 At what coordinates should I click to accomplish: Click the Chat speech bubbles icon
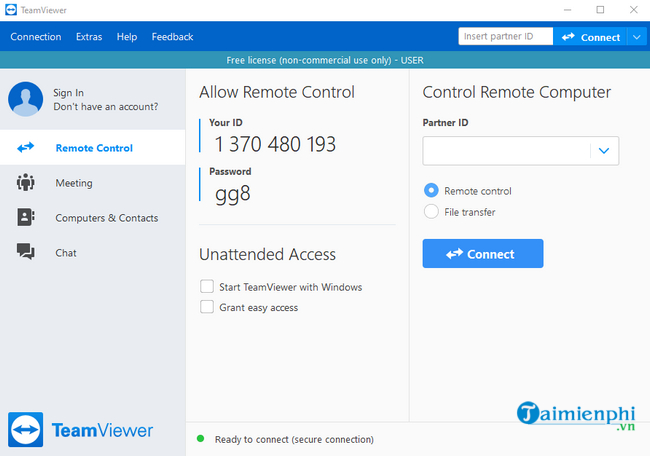coord(26,251)
